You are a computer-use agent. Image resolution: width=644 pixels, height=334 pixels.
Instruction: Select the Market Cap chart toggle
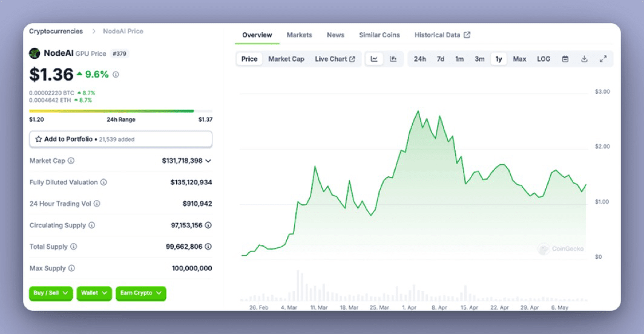point(286,59)
